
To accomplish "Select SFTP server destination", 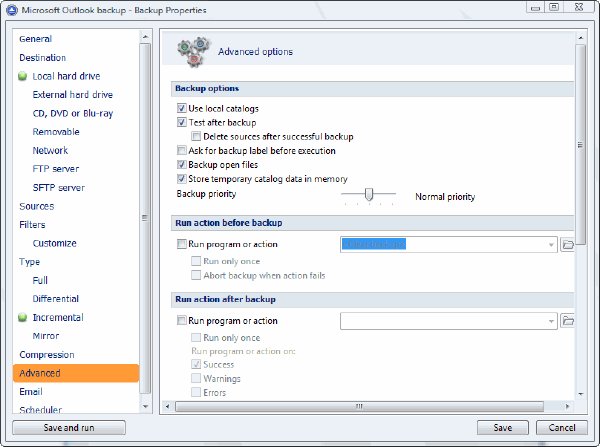I will coord(59,188).
